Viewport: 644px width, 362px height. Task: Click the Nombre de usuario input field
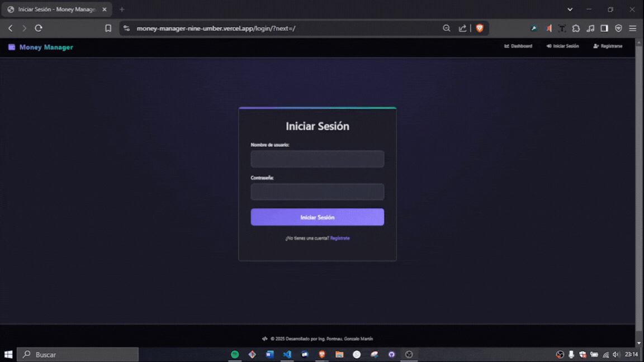(317, 159)
